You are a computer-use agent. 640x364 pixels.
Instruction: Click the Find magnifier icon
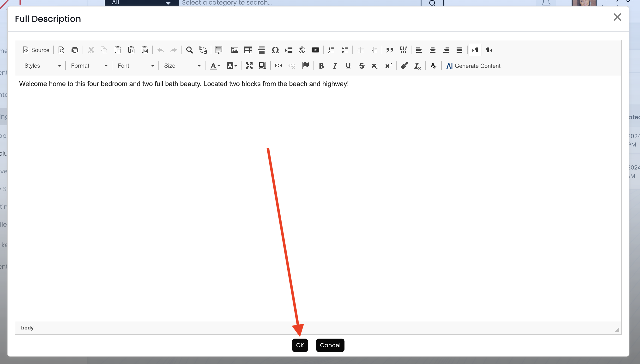[189, 50]
